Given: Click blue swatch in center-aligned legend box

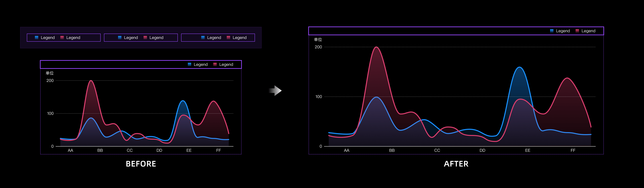Looking at the screenshot, I should pos(120,38).
